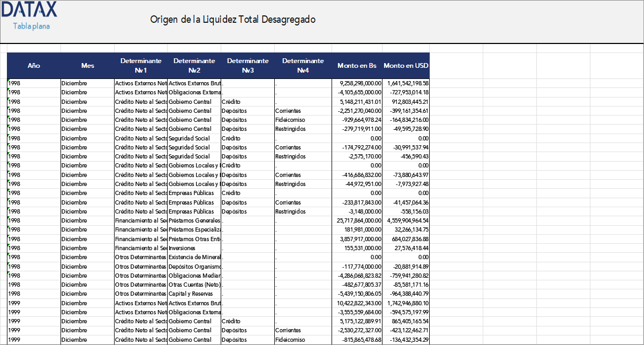Select the Mes column header
Screen dimensions: 644x345
(87, 66)
